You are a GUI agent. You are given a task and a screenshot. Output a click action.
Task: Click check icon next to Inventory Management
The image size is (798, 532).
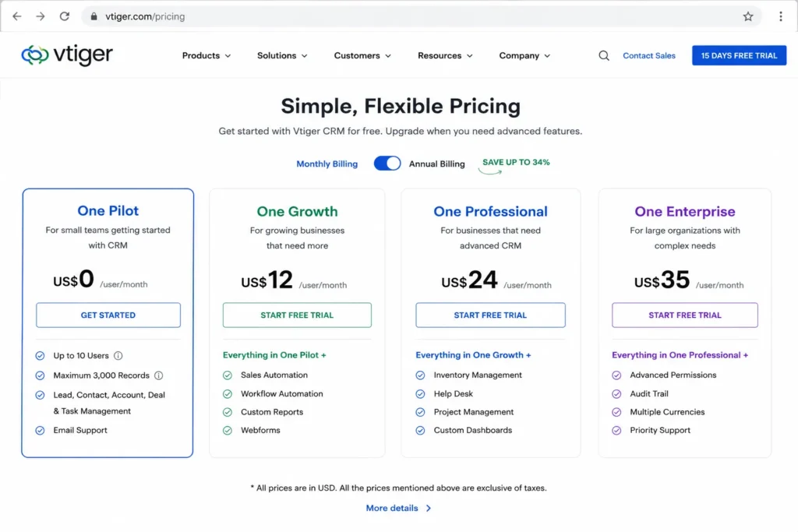pyautogui.click(x=420, y=375)
